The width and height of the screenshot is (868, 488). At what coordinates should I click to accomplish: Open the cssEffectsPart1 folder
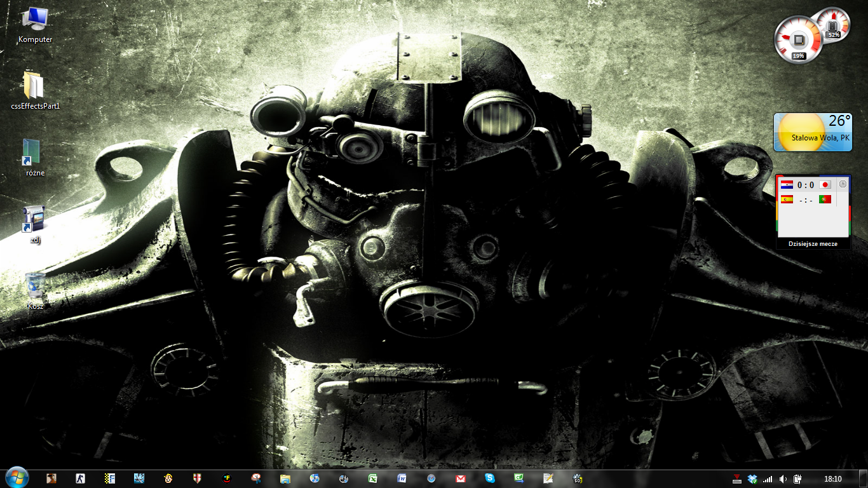(35, 91)
